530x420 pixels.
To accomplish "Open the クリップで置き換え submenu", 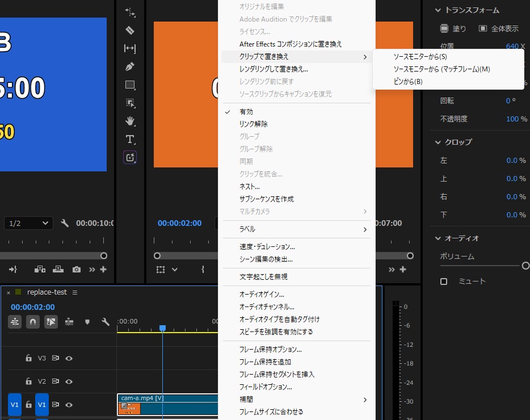I will pyautogui.click(x=297, y=57).
